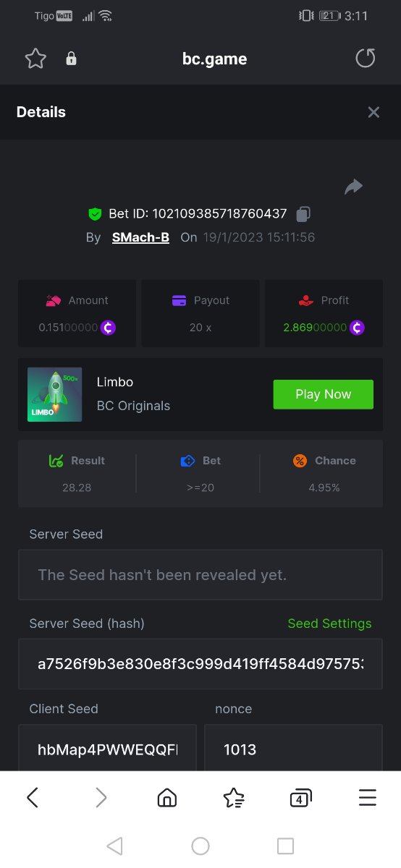Tap the bookmark star icon in address bar

click(35, 59)
